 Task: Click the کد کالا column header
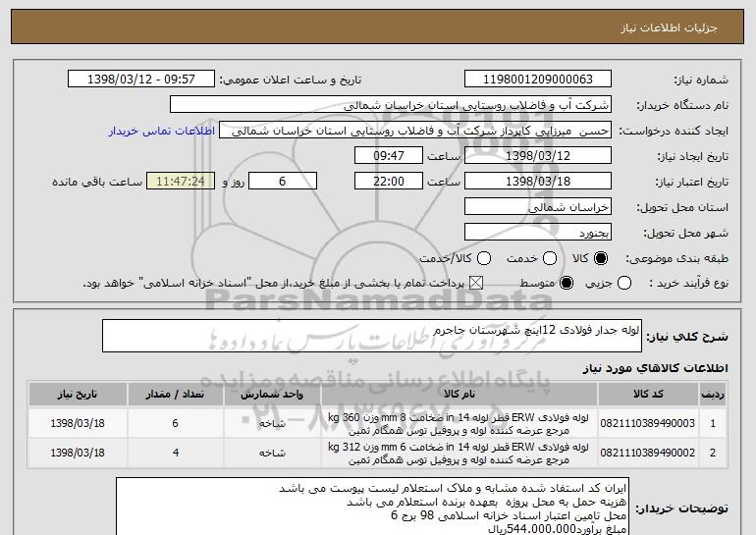pyautogui.click(x=648, y=395)
